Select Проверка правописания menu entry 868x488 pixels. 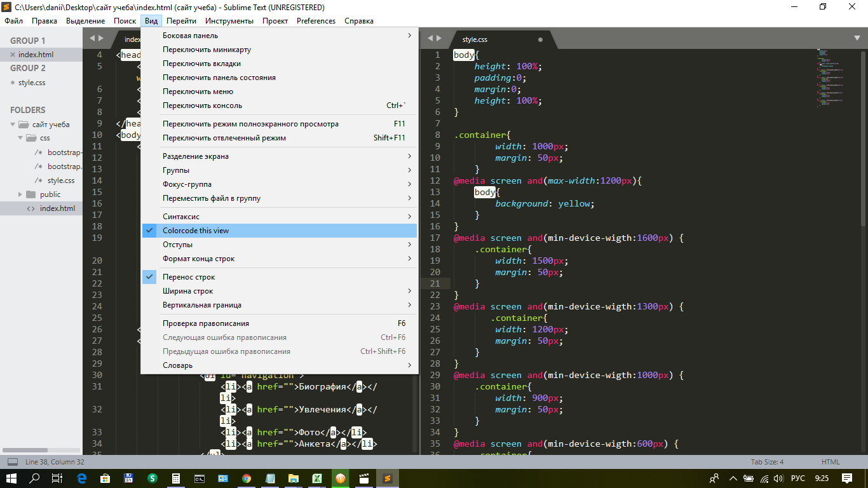tap(280, 323)
